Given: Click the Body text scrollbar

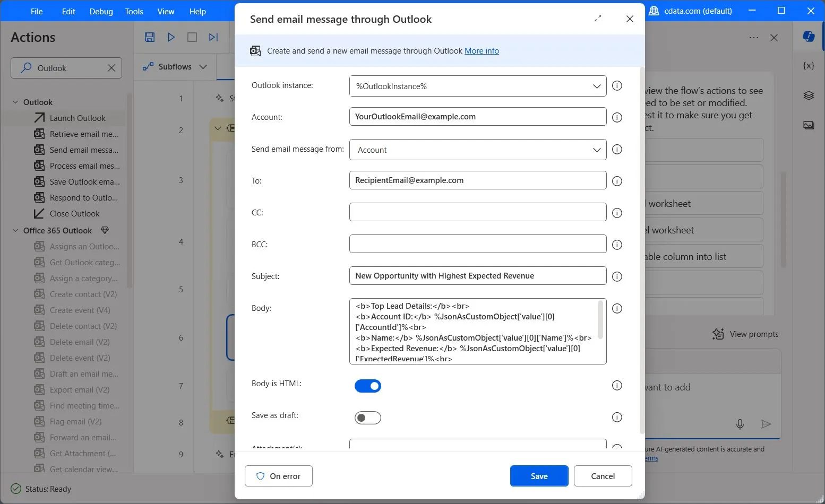Looking at the screenshot, I should [x=600, y=320].
